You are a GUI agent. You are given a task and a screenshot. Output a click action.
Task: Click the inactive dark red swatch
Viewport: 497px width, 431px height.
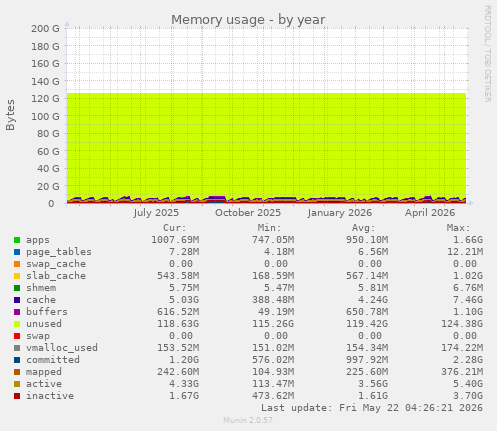17,396
